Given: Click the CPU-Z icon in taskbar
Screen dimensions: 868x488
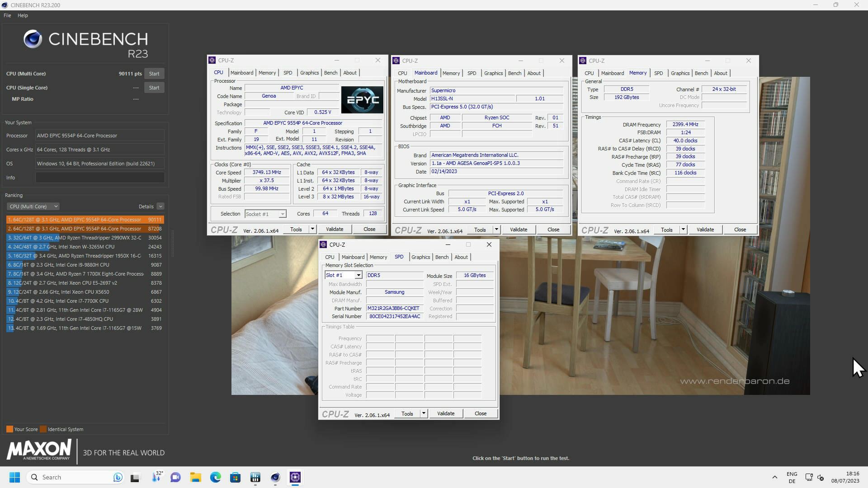Looking at the screenshot, I should click(x=295, y=477).
